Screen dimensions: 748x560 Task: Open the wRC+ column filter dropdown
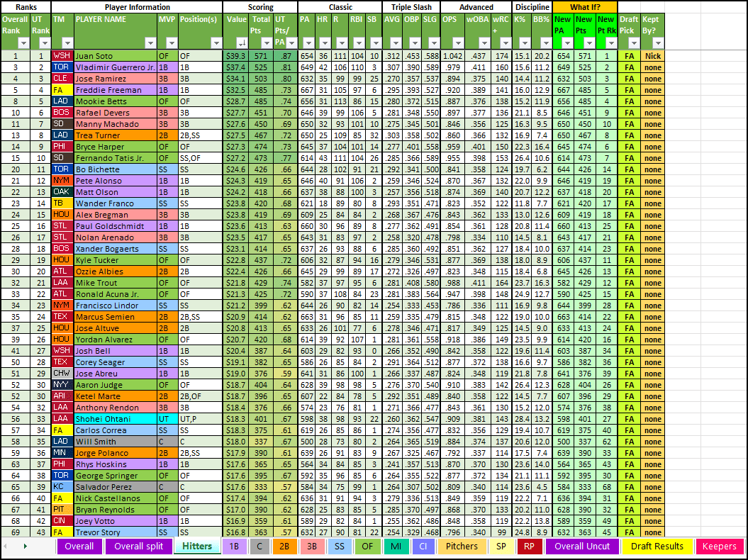click(506, 43)
